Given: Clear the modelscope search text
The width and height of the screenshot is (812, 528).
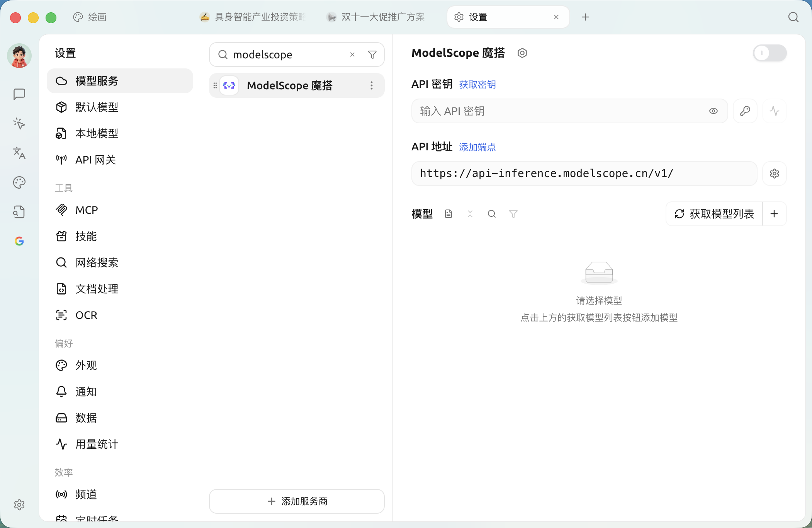Looking at the screenshot, I should (352, 55).
